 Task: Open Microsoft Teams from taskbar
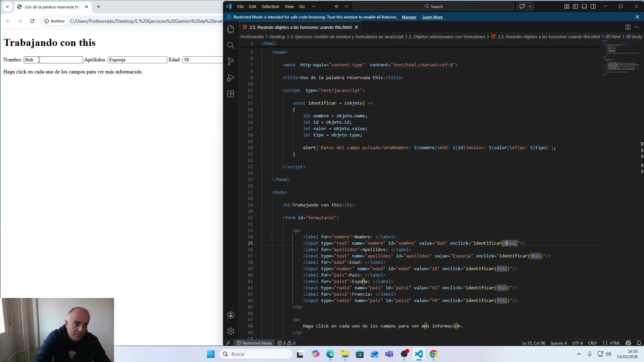tap(389, 354)
